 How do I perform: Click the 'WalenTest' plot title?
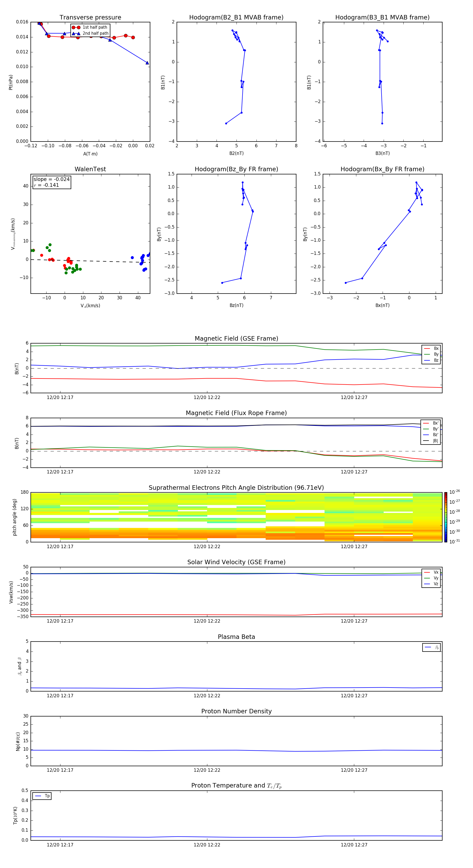click(90, 169)
